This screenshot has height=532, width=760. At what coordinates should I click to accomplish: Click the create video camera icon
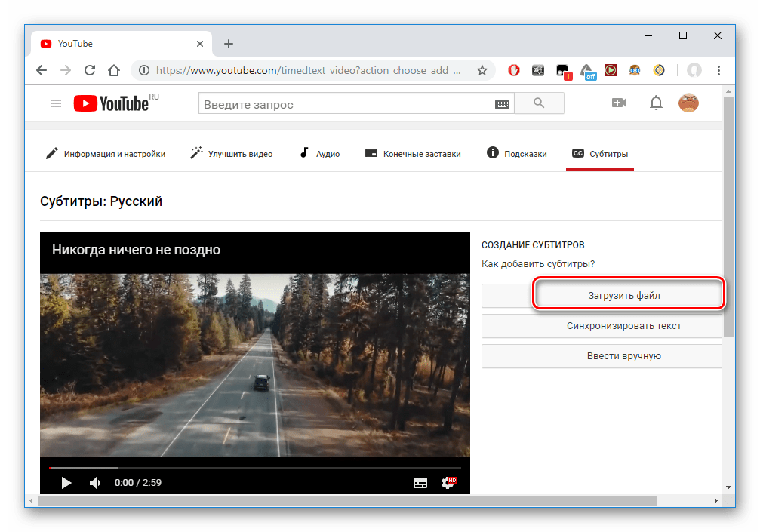click(x=619, y=103)
